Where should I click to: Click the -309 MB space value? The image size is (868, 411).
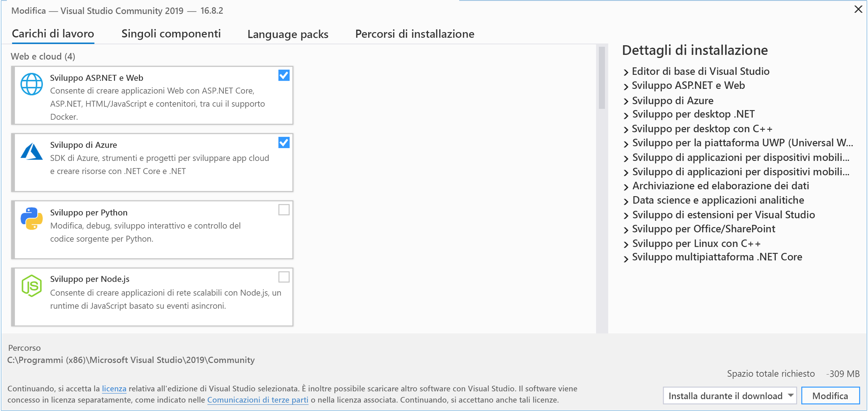843,374
